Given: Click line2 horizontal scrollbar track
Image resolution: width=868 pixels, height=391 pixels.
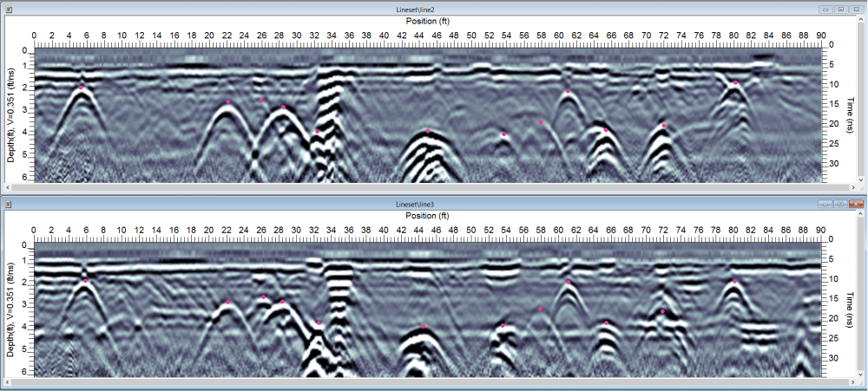Looking at the screenshot, I should coord(431,188).
